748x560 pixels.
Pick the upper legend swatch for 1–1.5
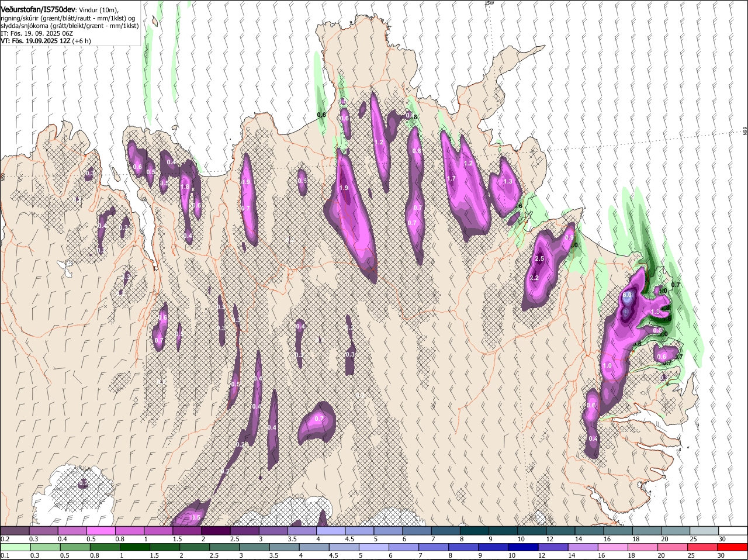pos(158,531)
